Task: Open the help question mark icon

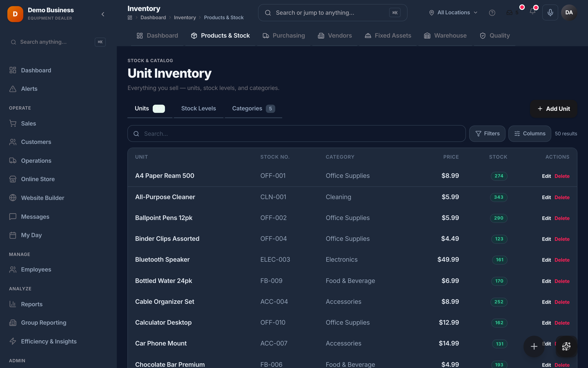Action: click(492, 13)
